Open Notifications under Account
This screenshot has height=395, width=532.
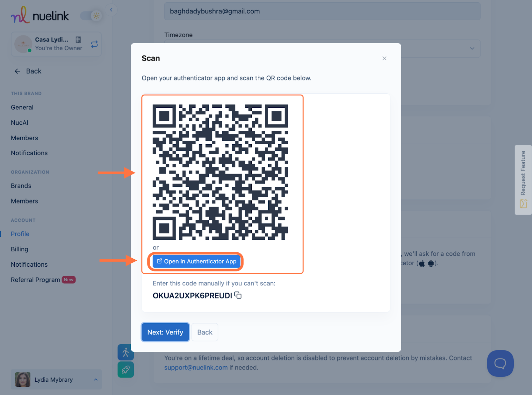(x=29, y=265)
